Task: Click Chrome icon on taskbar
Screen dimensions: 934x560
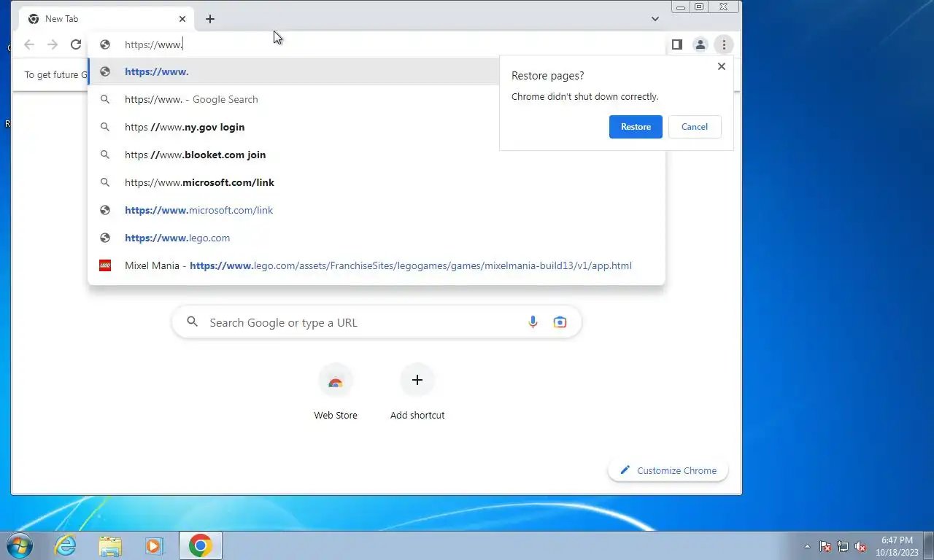Action: point(200,545)
